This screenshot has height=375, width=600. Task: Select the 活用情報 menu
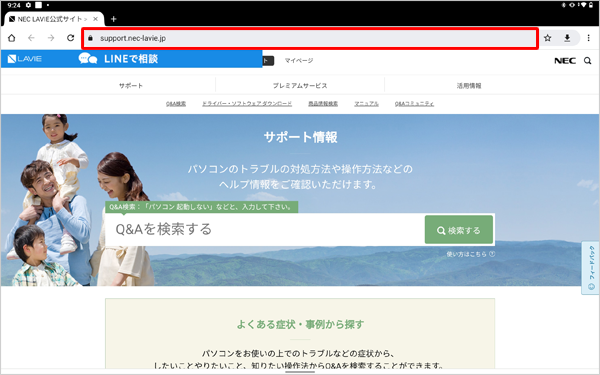pos(469,85)
